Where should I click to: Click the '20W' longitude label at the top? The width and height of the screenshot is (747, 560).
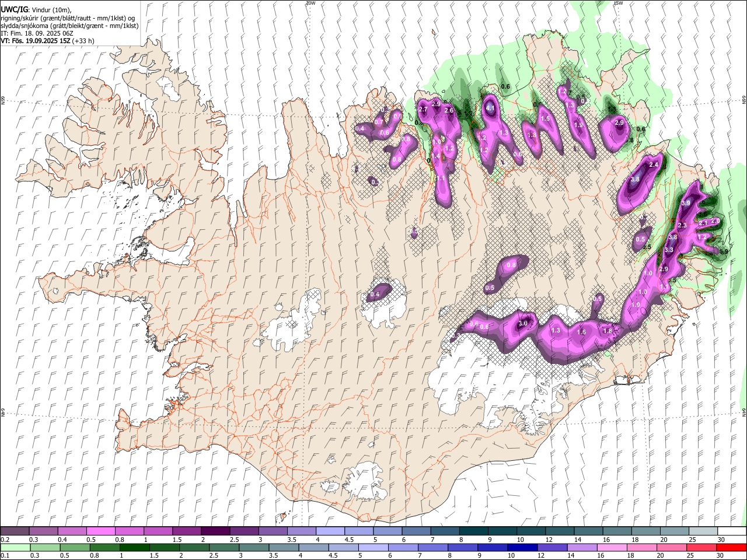pos(310,3)
